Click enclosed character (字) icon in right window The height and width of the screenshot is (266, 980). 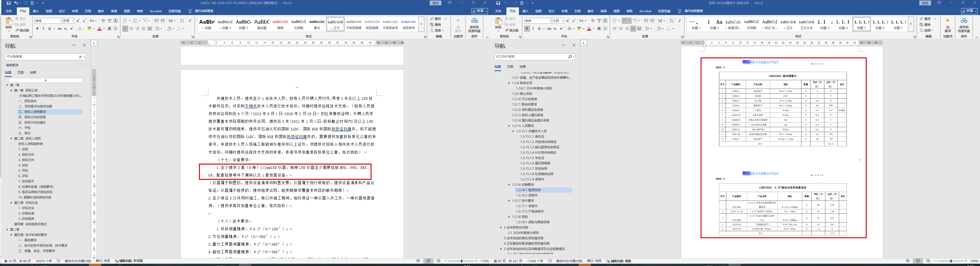pyautogui.click(x=605, y=29)
